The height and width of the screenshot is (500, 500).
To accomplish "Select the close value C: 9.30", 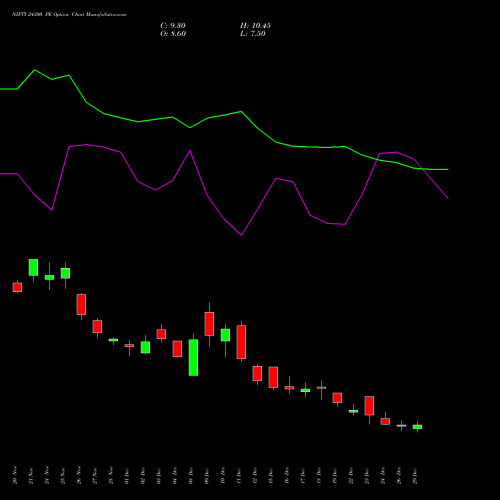I will [x=173, y=26].
